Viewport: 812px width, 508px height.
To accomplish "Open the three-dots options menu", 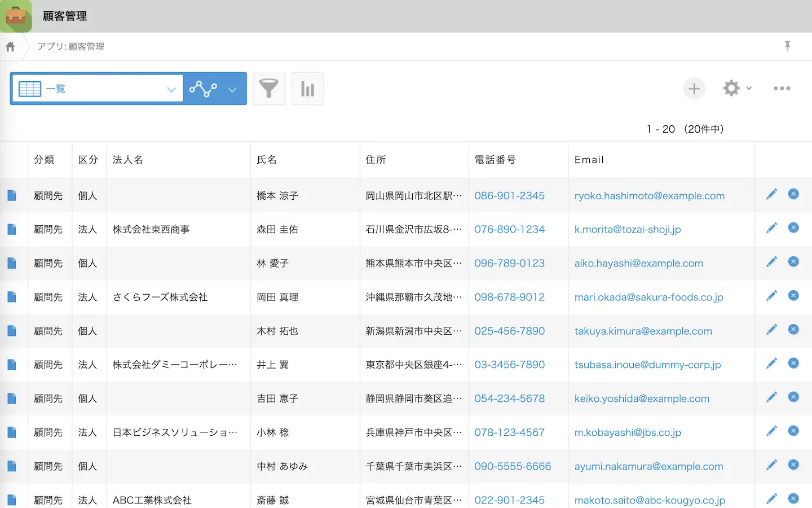I will coord(782,89).
